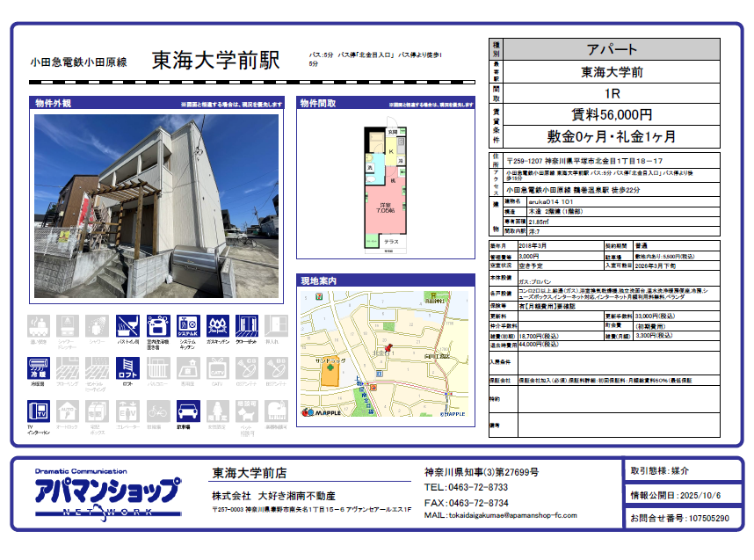The height and width of the screenshot is (560, 754).
Task: Click the TEL 0463-72-8733 phone number
Action: pos(466,487)
